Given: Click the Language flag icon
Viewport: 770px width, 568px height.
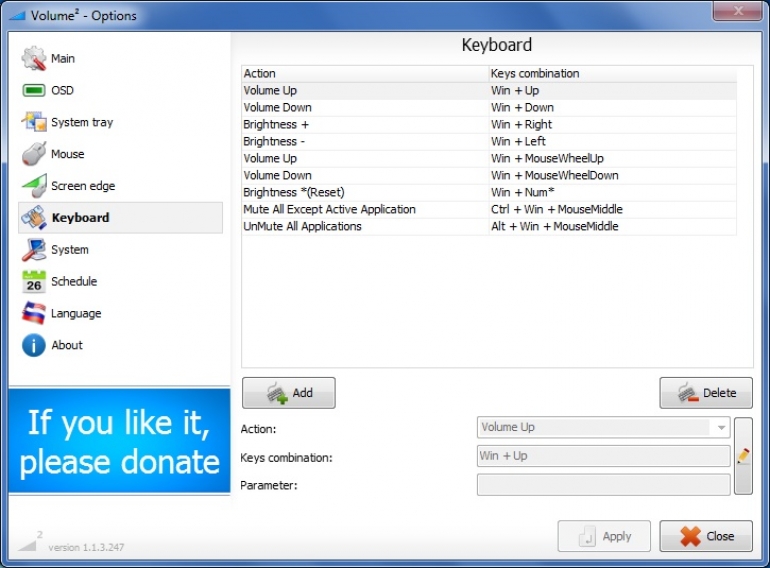Looking at the screenshot, I should [x=33, y=313].
